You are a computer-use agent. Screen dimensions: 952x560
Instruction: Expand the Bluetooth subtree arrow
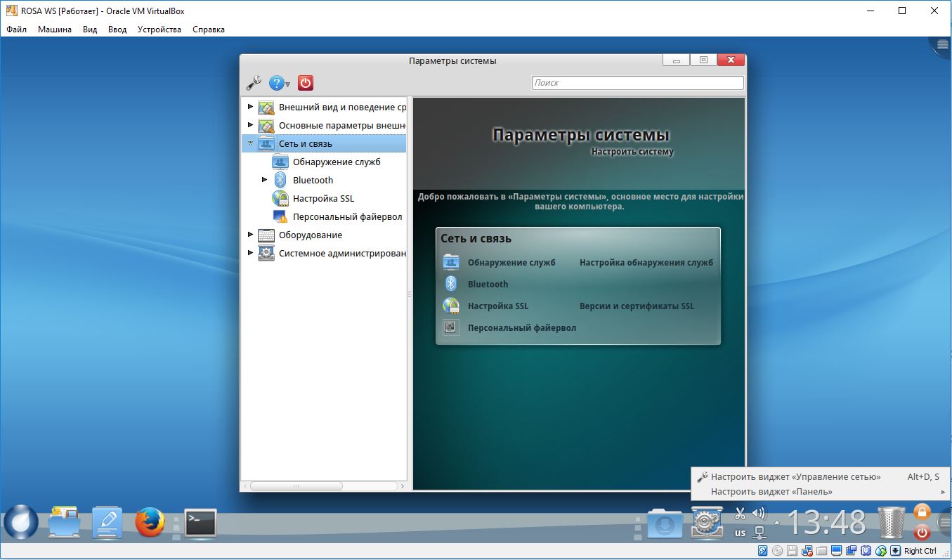[265, 180]
